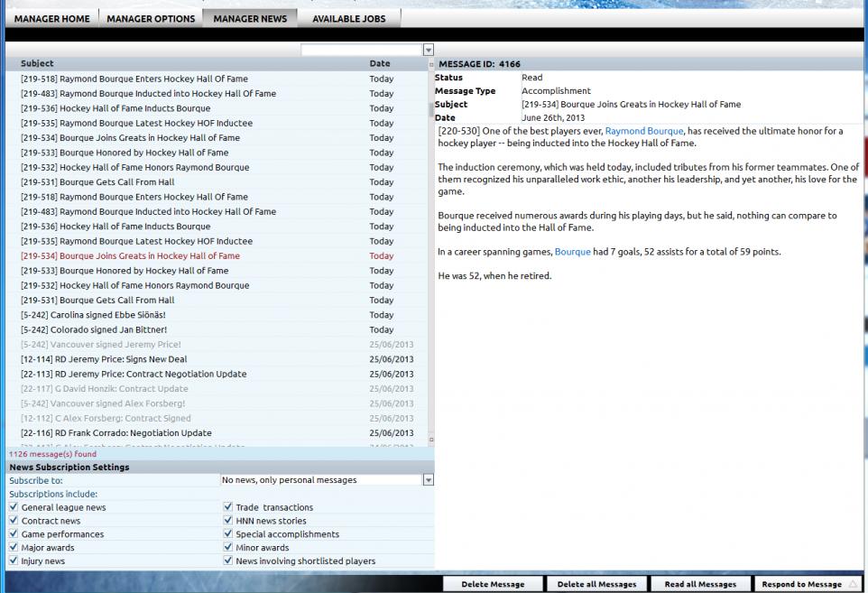Open Raymond Bourque player link in message

click(x=644, y=131)
